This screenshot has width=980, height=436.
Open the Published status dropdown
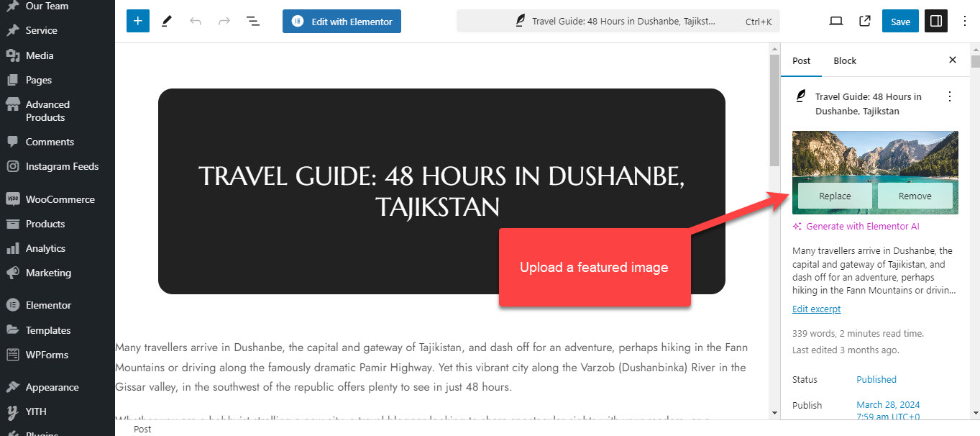click(x=876, y=379)
